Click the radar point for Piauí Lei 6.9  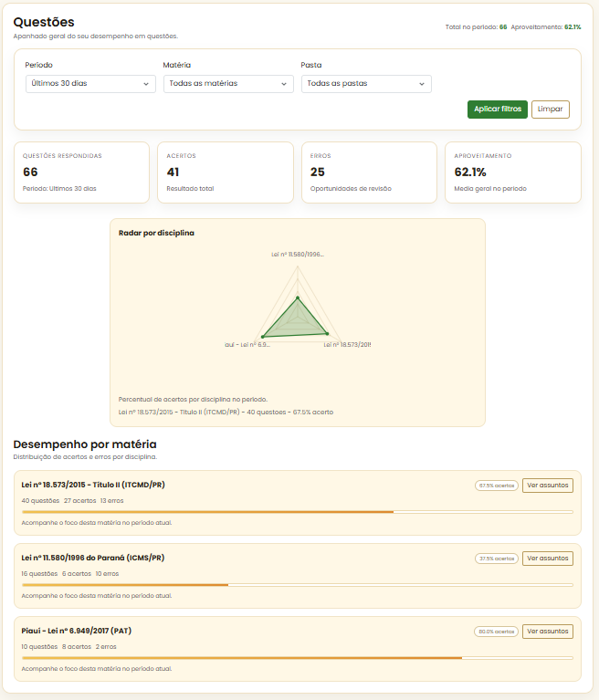tap(262, 337)
